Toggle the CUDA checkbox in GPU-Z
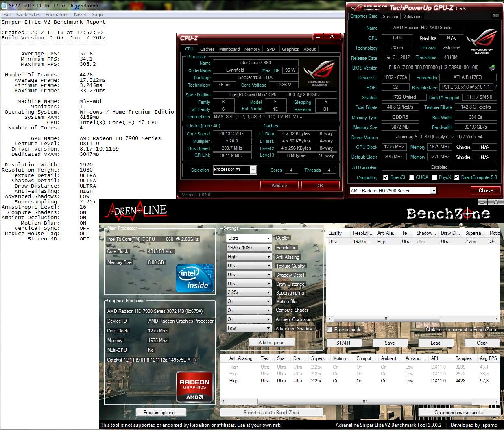Image resolution: width=504 pixels, height=430 pixels. [x=412, y=177]
